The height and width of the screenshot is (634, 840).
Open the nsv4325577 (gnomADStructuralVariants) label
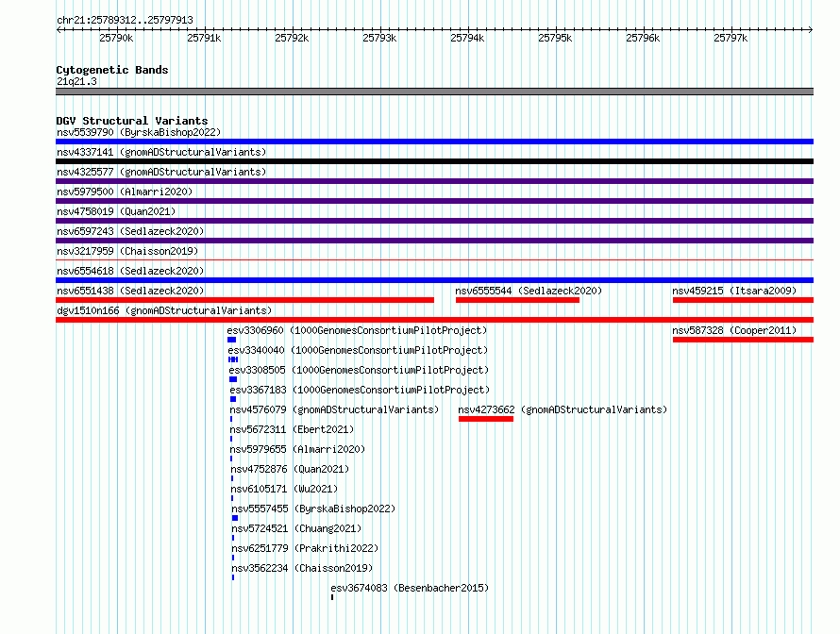pyautogui.click(x=161, y=172)
